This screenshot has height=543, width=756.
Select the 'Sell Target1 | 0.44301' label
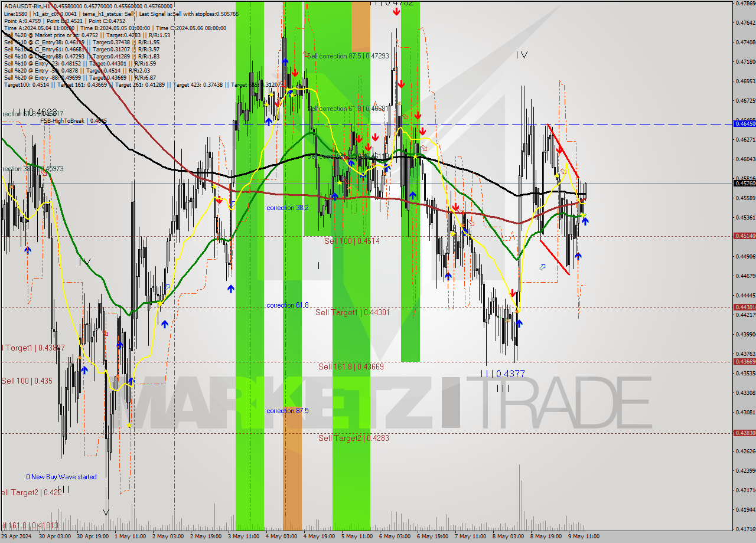point(353,312)
